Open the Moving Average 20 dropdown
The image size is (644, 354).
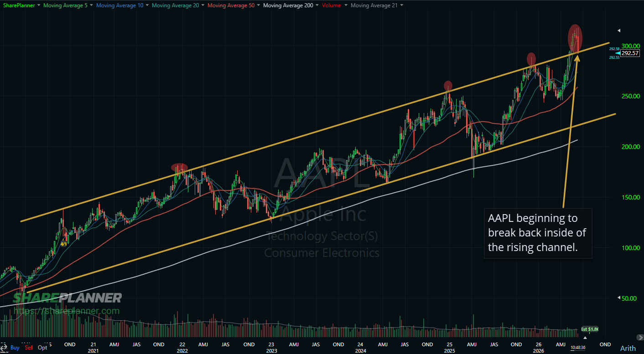(x=203, y=5)
